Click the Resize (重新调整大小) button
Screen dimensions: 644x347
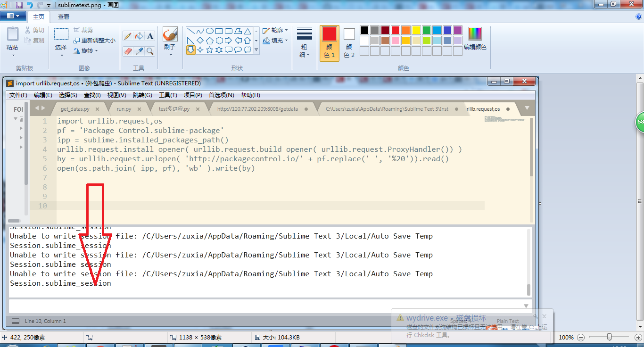tap(94, 41)
